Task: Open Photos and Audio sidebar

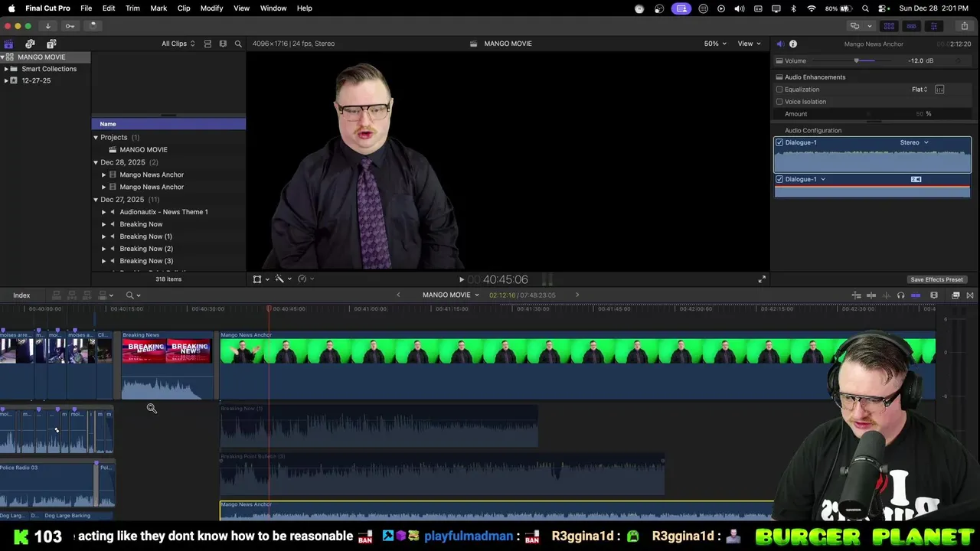Action: tap(30, 44)
